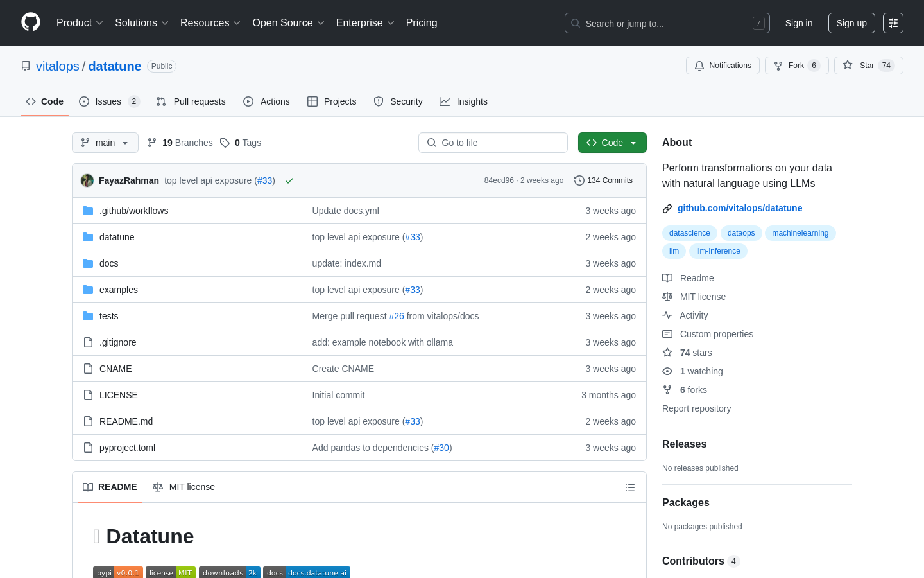Click the examples folder icon
This screenshot has height=578, width=924.
(x=88, y=290)
